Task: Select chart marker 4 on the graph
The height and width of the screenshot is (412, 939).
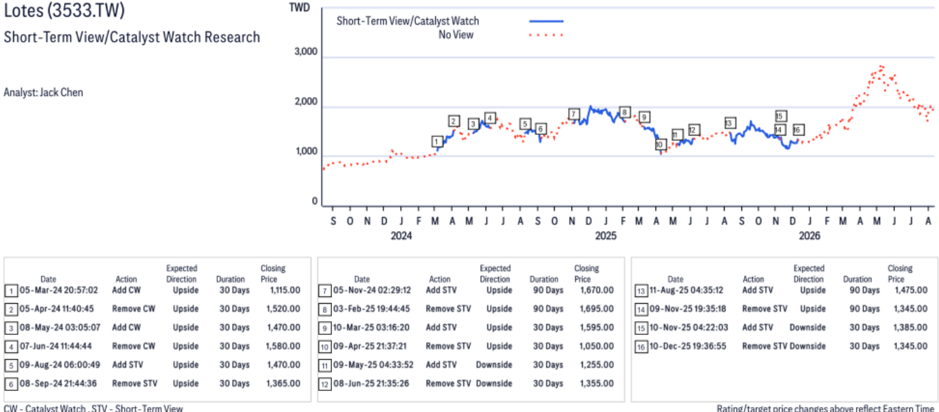Action: click(490, 118)
